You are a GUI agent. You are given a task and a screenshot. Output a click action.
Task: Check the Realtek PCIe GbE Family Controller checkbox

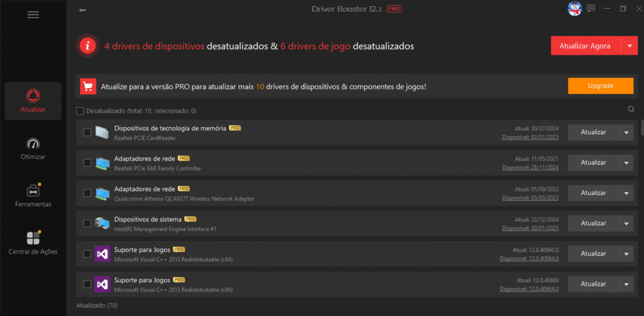pos(87,163)
